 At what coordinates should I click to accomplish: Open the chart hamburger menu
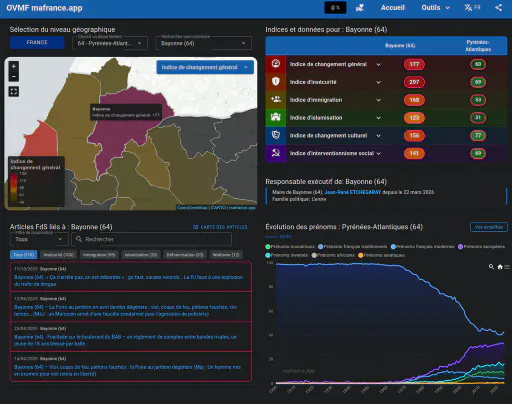pyautogui.click(x=507, y=267)
